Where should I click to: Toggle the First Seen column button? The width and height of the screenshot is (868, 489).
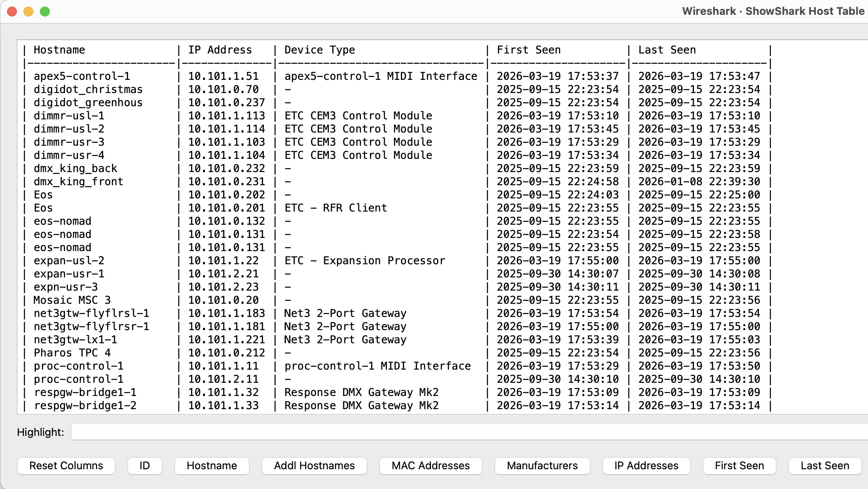[x=740, y=466]
